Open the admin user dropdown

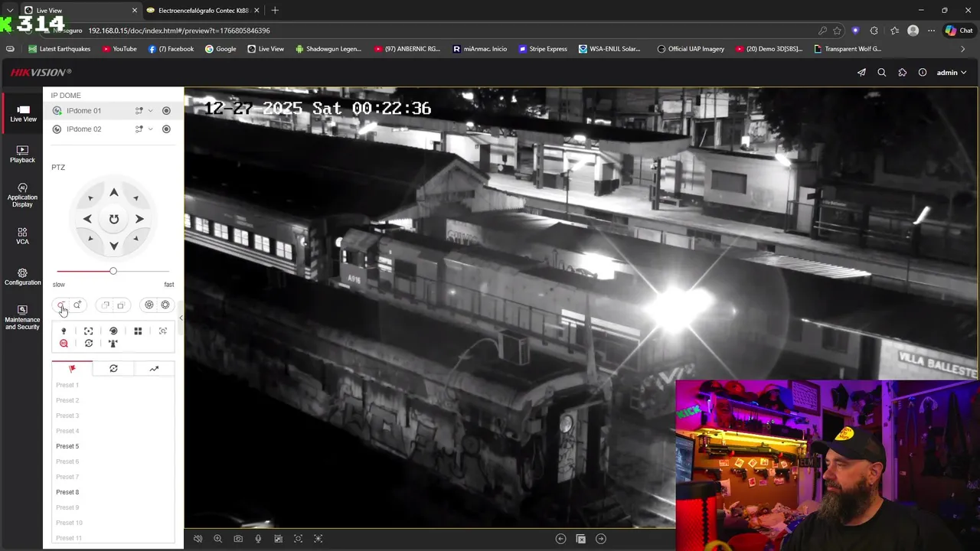coord(952,73)
